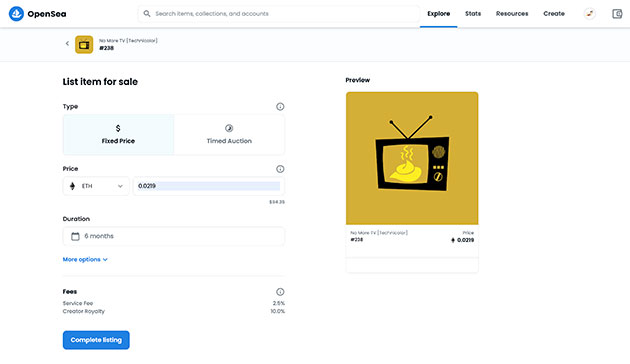Open the 6 months duration picker

coord(174,236)
